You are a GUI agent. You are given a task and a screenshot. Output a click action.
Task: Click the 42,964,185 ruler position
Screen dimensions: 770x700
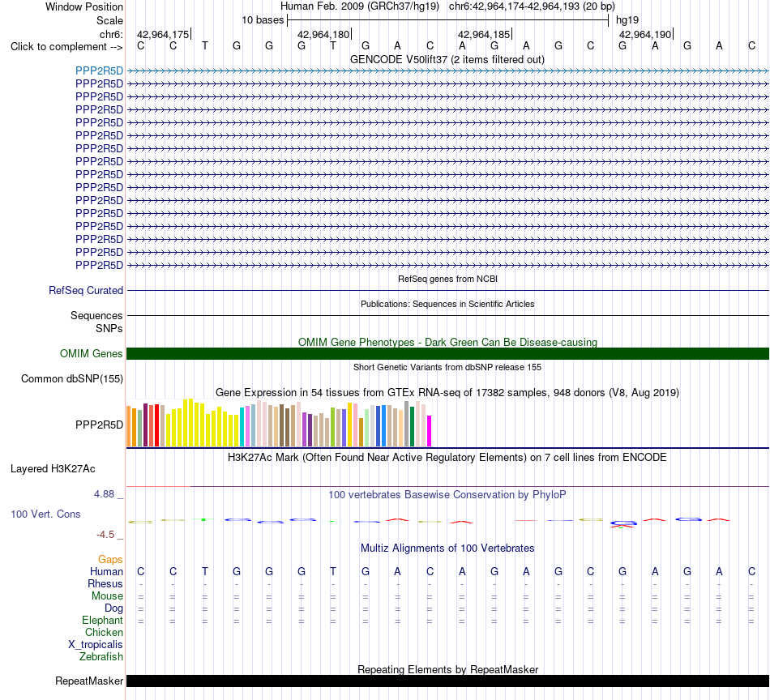tap(484, 34)
